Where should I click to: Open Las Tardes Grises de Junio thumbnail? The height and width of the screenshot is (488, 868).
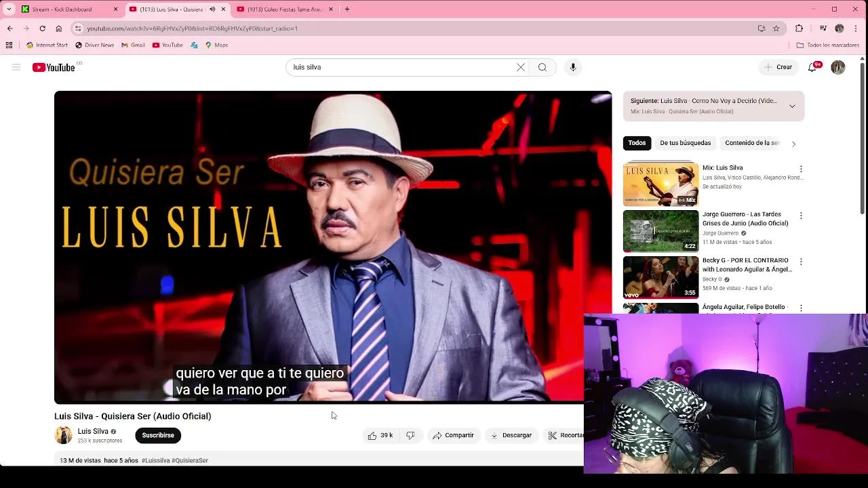tap(660, 231)
